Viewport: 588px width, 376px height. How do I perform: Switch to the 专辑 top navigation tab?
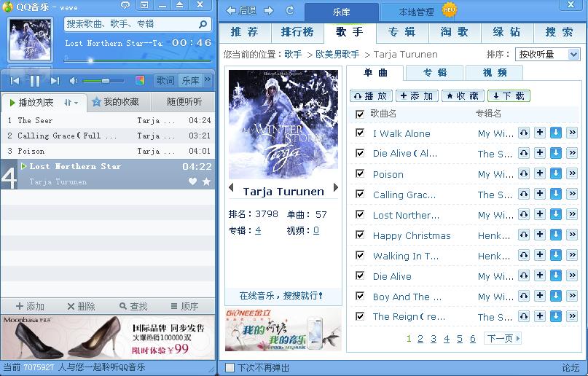(x=401, y=32)
